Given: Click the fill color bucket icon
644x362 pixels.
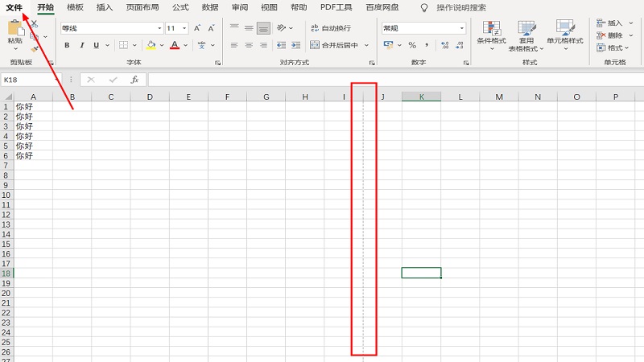Looking at the screenshot, I should (x=151, y=45).
